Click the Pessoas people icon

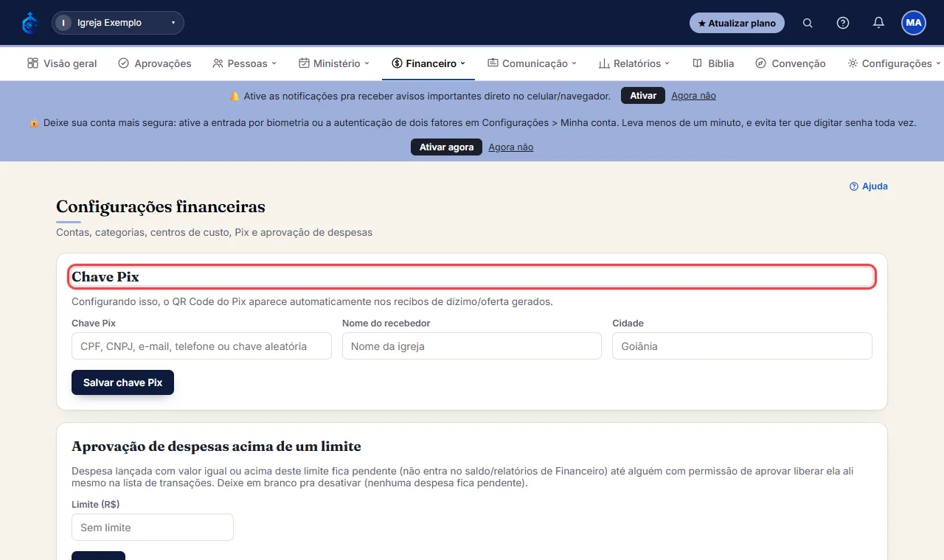coord(218,63)
